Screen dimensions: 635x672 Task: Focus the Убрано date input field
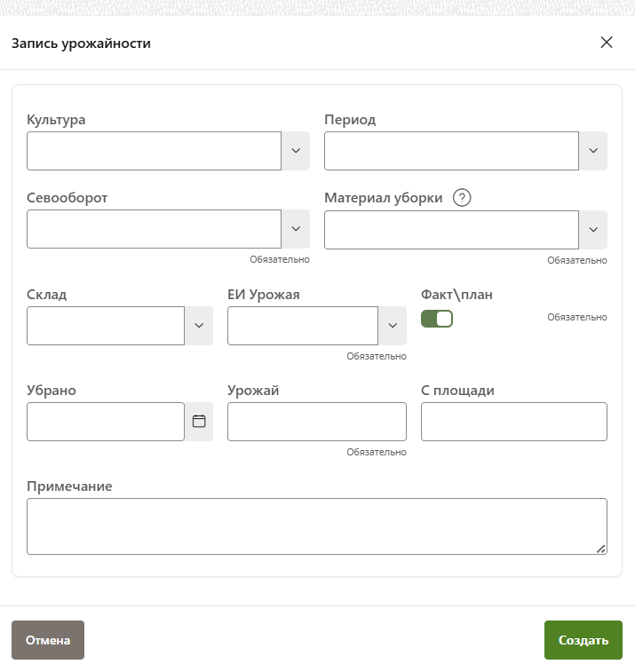(x=106, y=422)
